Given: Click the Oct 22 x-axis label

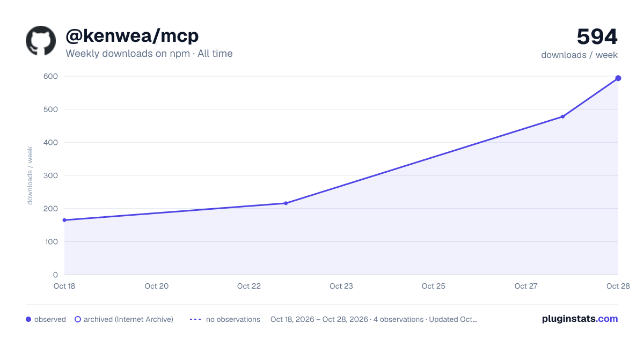Looking at the screenshot, I should pyautogui.click(x=249, y=286).
